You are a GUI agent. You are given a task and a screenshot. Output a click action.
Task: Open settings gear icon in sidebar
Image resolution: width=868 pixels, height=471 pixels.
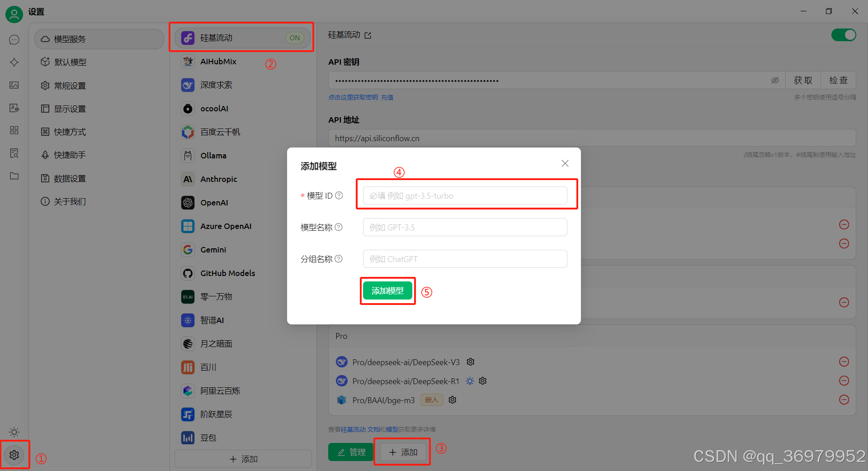click(x=14, y=455)
